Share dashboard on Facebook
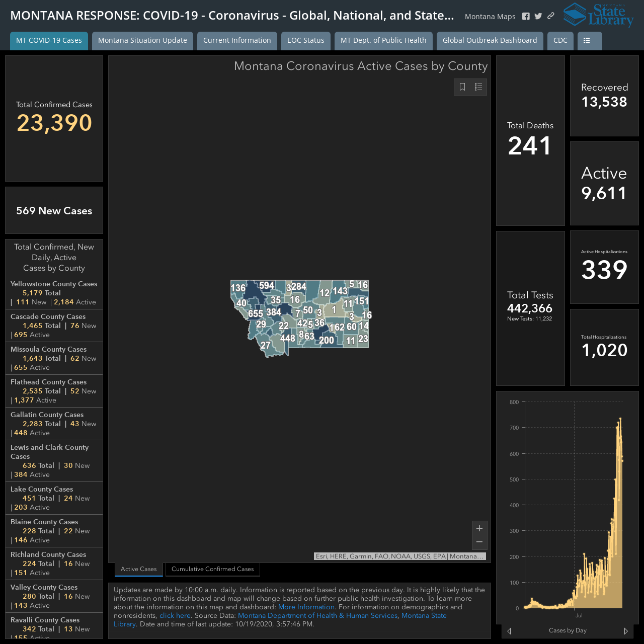The image size is (644, 644). pyautogui.click(x=526, y=17)
